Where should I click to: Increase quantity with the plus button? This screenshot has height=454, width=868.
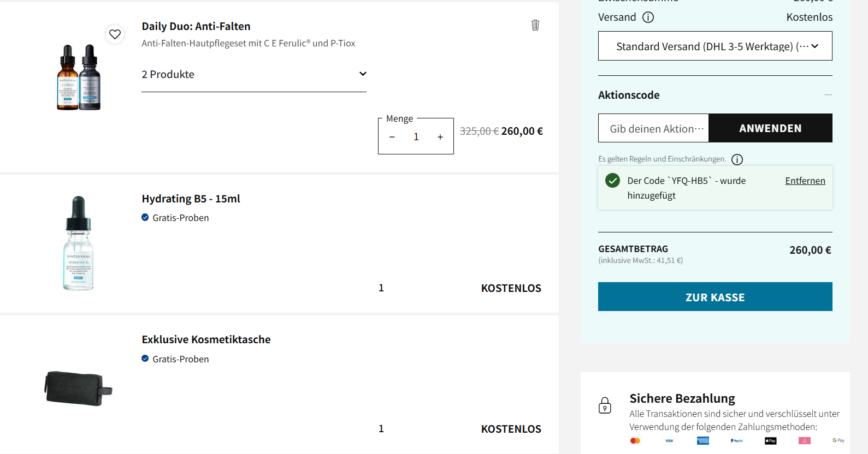440,137
